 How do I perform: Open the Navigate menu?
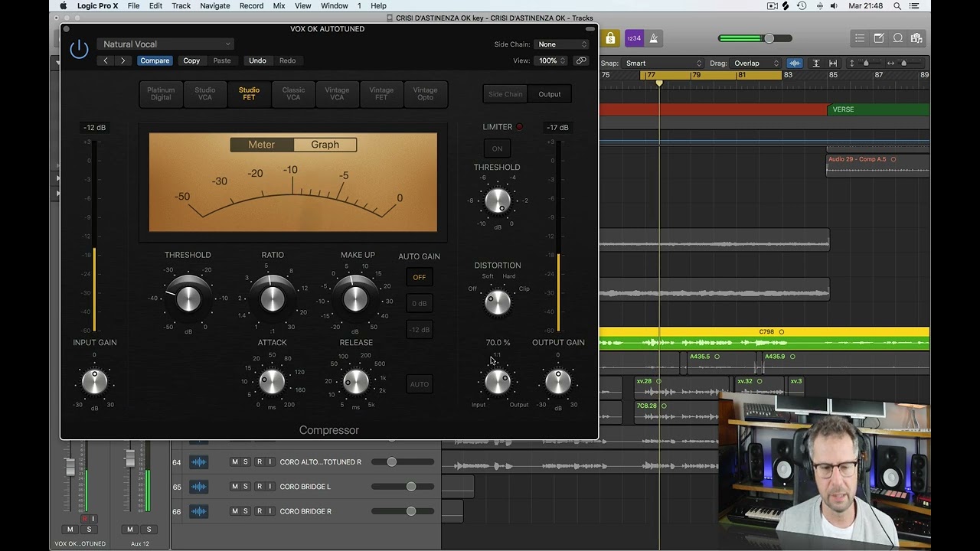tap(214, 6)
